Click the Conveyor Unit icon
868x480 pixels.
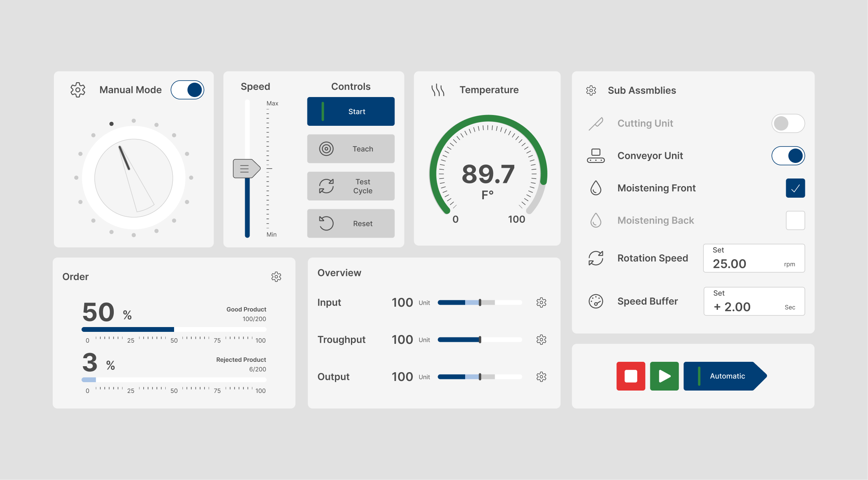[x=596, y=156]
